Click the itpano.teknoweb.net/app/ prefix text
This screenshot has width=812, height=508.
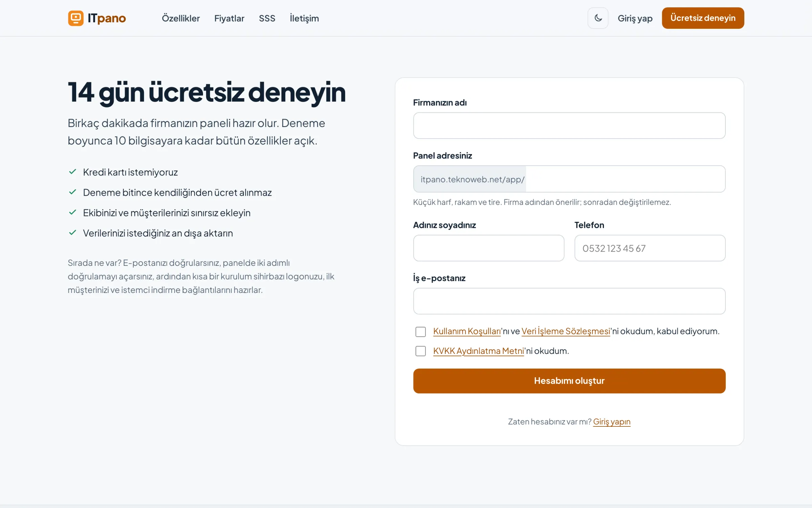(x=472, y=179)
